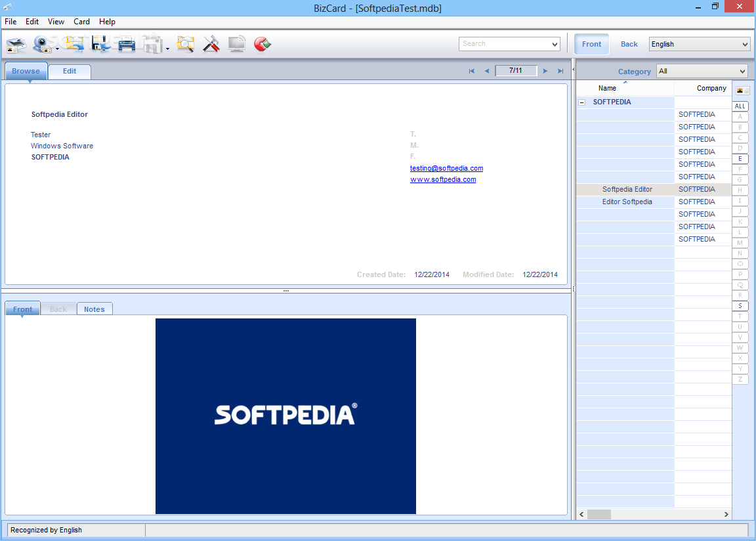The height and width of the screenshot is (541, 756).
Task: Click the Created Date value 12/22/2014
Action: click(432, 274)
